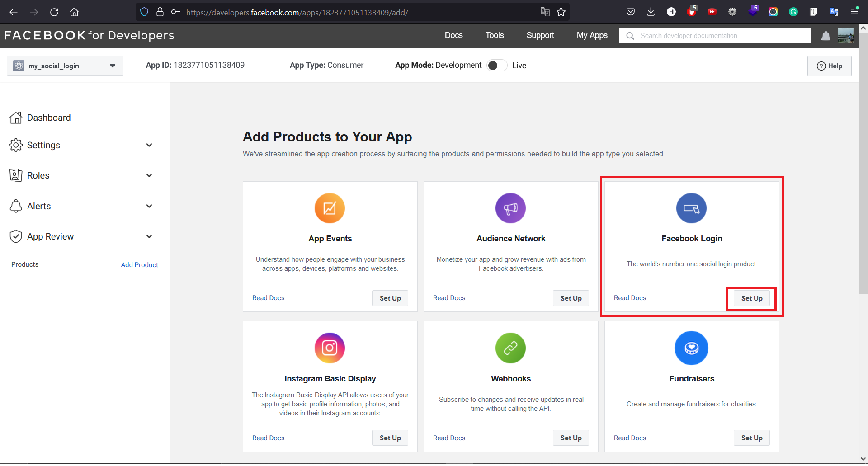Open My Apps in top navigation
This screenshot has height=466, width=868.
click(x=592, y=35)
